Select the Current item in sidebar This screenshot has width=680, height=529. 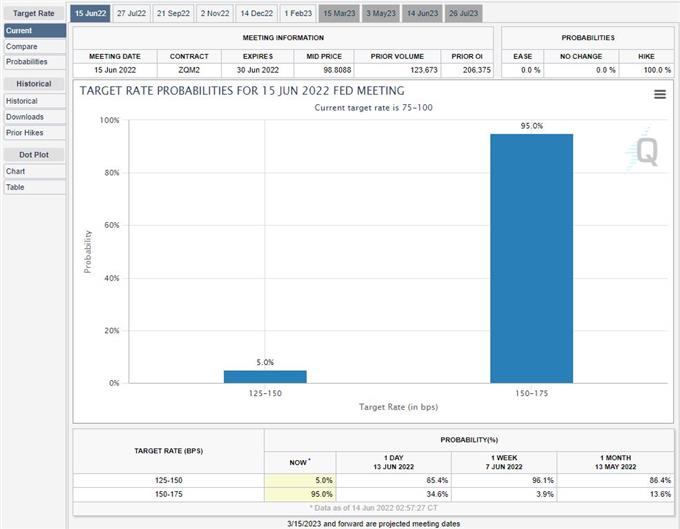click(20, 30)
